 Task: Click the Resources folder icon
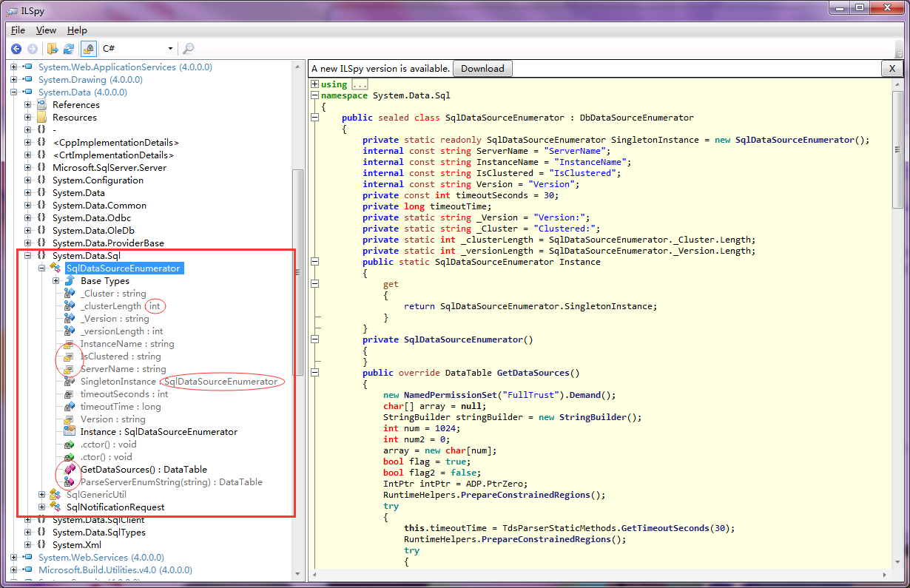click(41, 117)
